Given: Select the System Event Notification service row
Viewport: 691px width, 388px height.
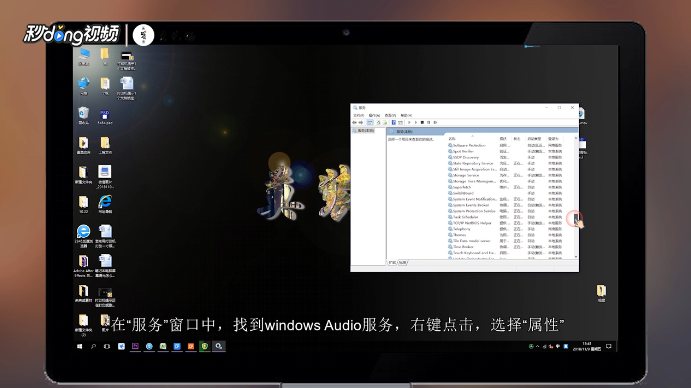Looking at the screenshot, I should [x=505, y=199].
